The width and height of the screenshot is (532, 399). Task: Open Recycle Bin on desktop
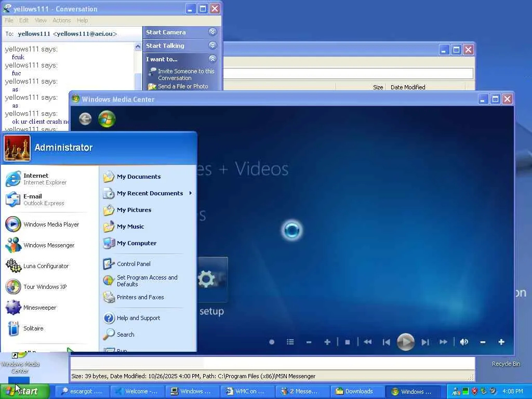[506, 364]
